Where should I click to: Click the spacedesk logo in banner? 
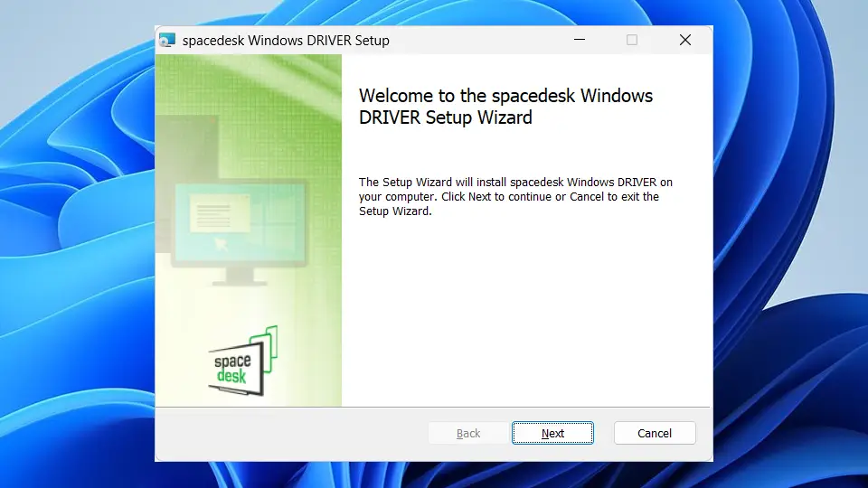[x=243, y=361]
